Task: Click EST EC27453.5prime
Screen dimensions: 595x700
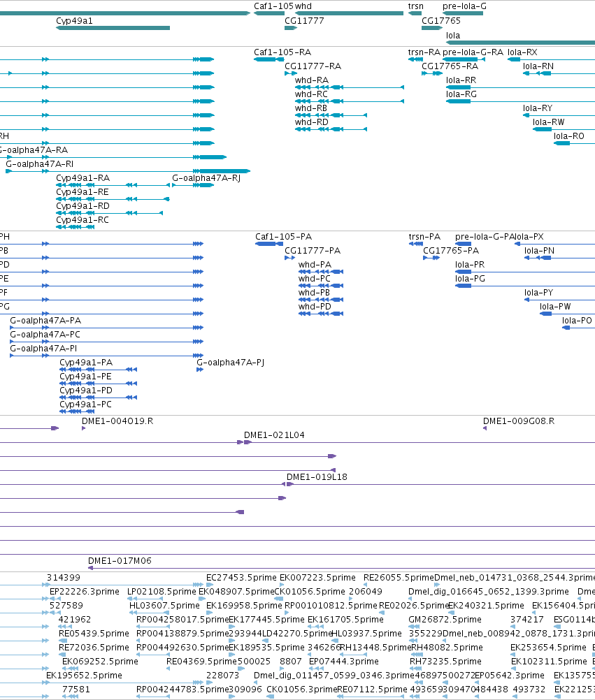Action: pyautogui.click(x=241, y=578)
